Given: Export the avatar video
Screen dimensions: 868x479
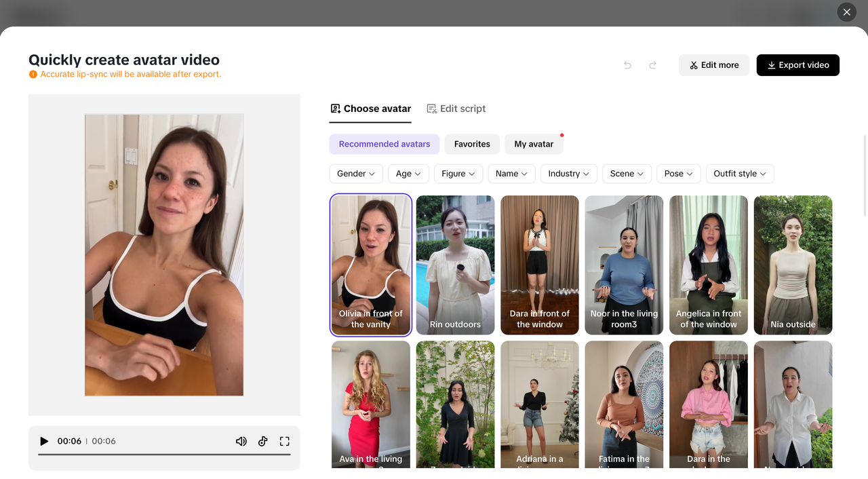Looking at the screenshot, I should pyautogui.click(x=797, y=64).
